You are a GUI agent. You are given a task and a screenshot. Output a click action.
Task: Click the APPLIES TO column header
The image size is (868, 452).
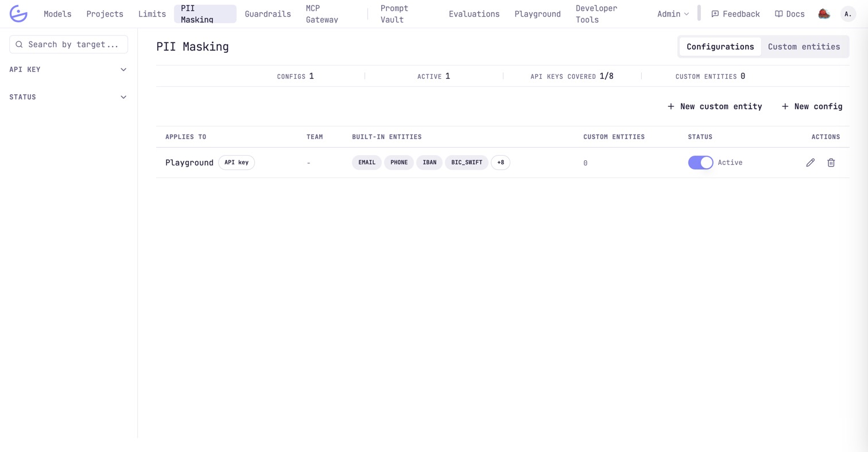coord(186,137)
